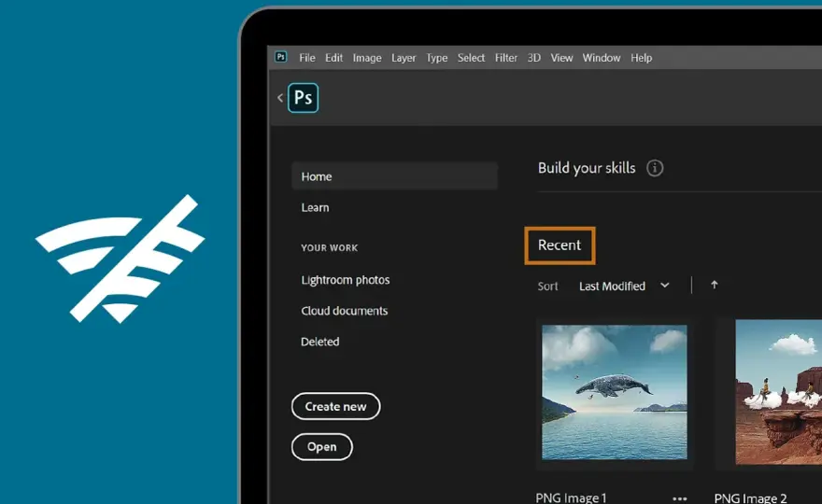Viewport: 822px width, 504px height.
Task: Open the File menu
Action: pyautogui.click(x=307, y=58)
